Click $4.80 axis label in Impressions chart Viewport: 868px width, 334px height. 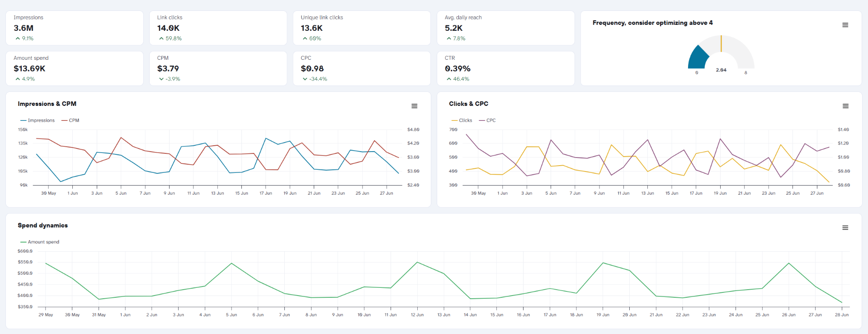pyautogui.click(x=413, y=129)
